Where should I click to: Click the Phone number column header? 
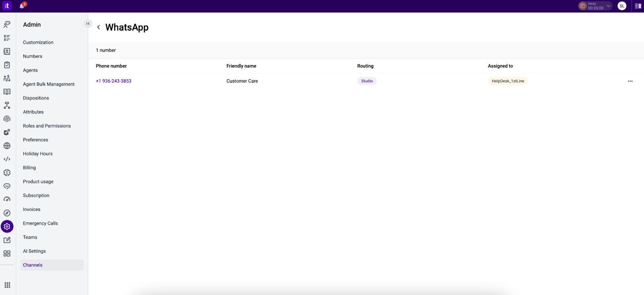111,66
